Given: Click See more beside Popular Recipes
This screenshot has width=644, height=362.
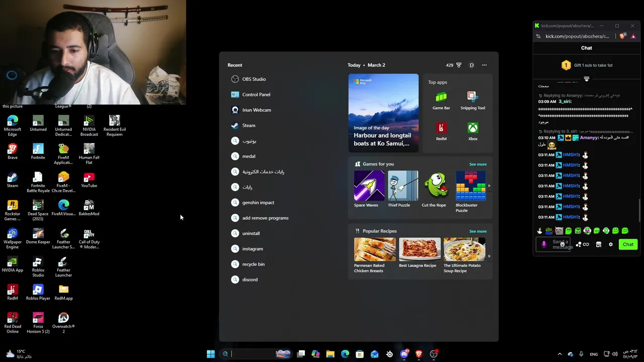Looking at the screenshot, I should tap(478, 231).
